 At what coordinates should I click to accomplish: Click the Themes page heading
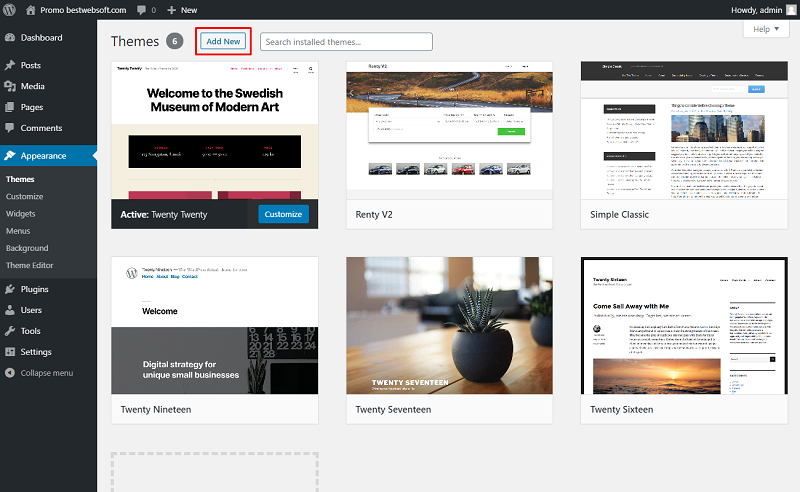(x=135, y=41)
